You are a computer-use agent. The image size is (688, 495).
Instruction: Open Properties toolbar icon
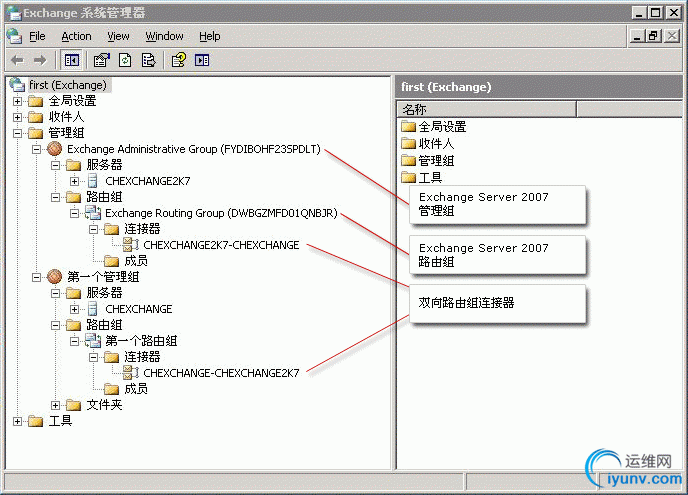102,60
